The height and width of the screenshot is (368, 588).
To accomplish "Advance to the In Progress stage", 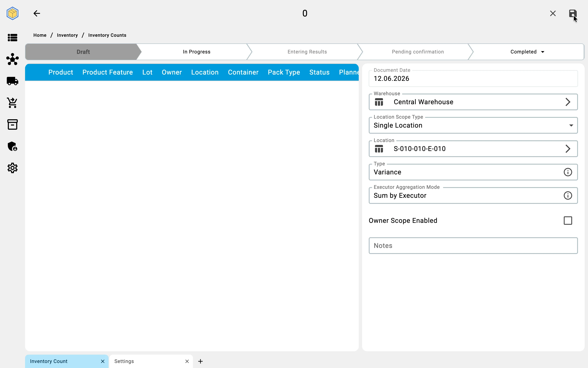I will pyautogui.click(x=196, y=52).
